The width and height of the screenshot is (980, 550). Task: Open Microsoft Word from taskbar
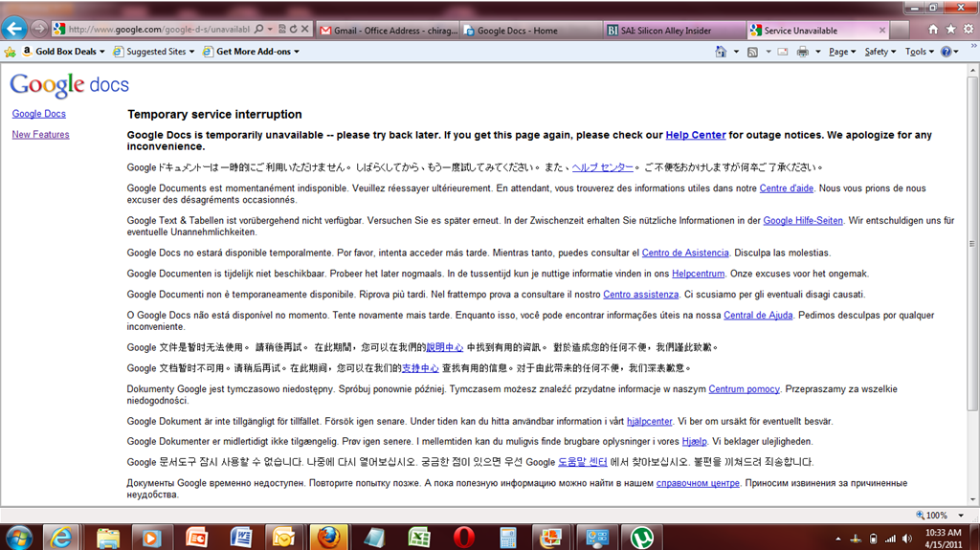point(240,538)
